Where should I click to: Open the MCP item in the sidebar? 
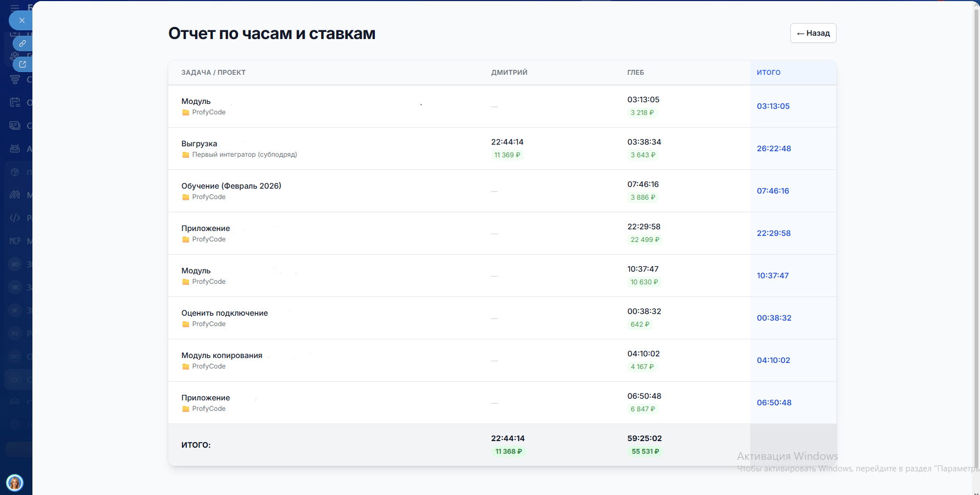coord(15,241)
